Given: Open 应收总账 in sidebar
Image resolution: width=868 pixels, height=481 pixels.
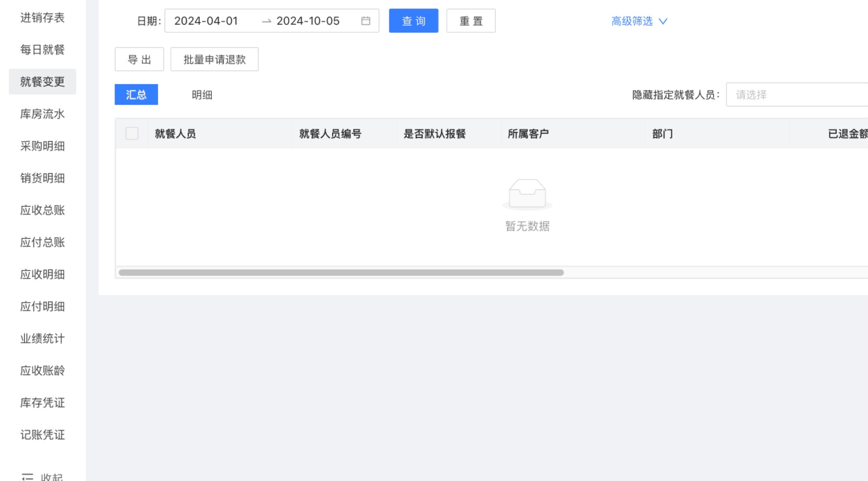Looking at the screenshot, I should click(x=42, y=210).
